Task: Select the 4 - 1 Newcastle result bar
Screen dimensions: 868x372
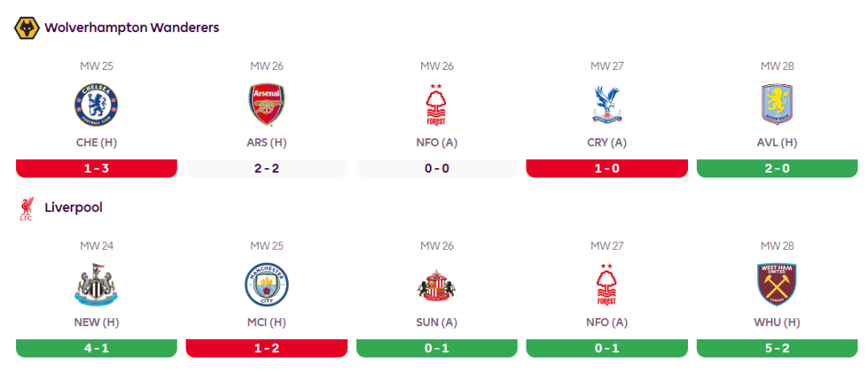Action: [96, 349]
